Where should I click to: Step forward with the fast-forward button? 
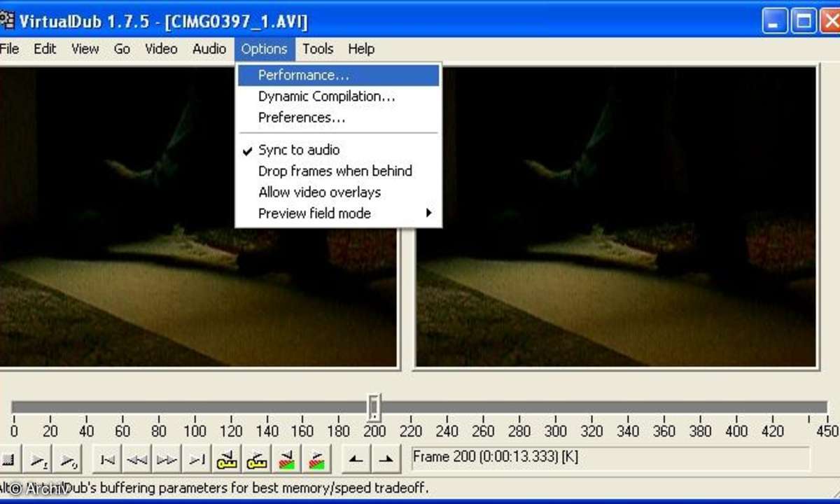pos(167,460)
